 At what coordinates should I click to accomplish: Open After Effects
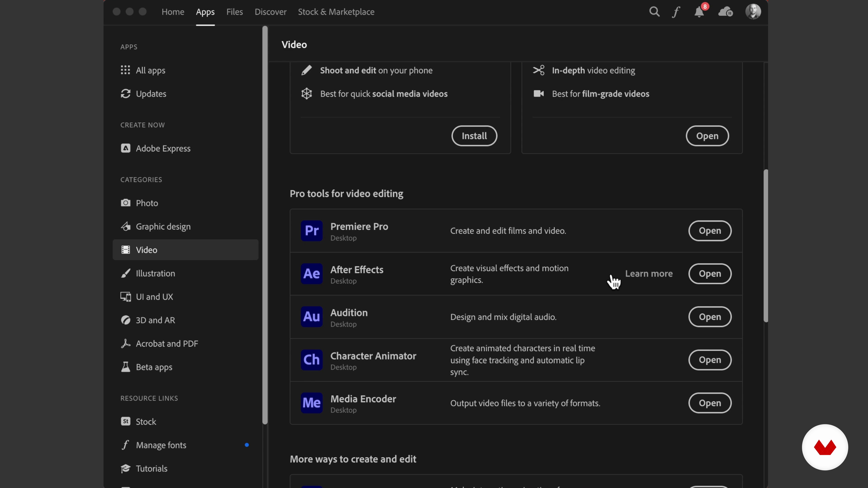[710, 274]
